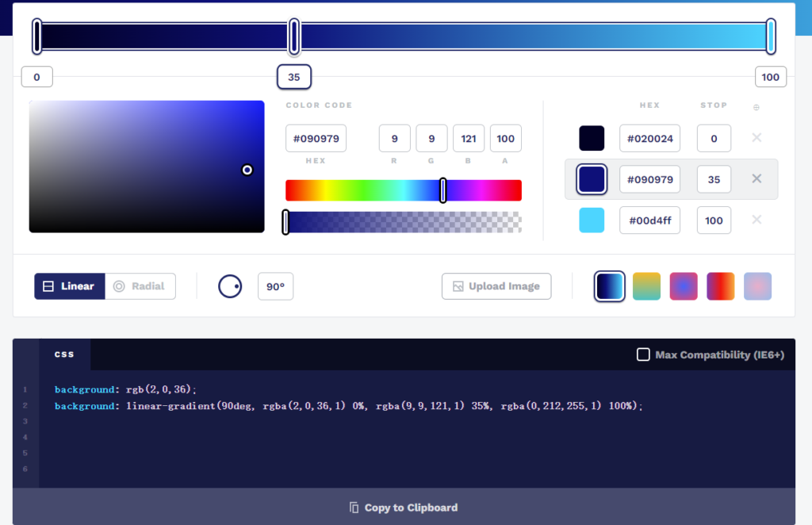Switch to Linear gradient mode

(x=69, y=286)
